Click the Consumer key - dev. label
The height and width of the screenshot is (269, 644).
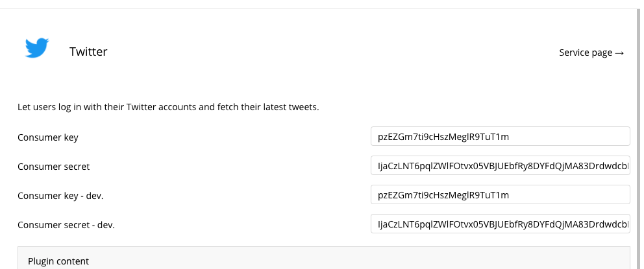coord(60,196)
